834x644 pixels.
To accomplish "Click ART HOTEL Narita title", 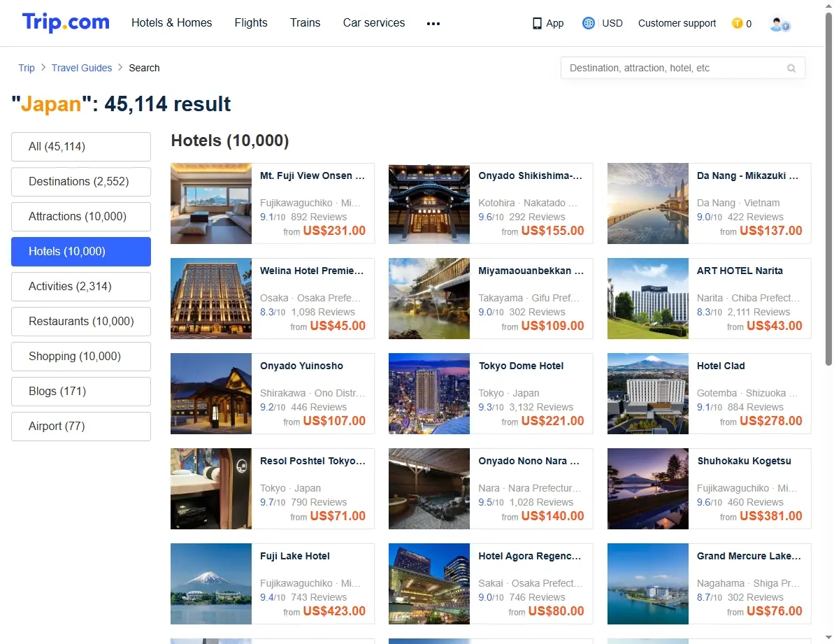I will pyautogui.click(x=740, y=271).
